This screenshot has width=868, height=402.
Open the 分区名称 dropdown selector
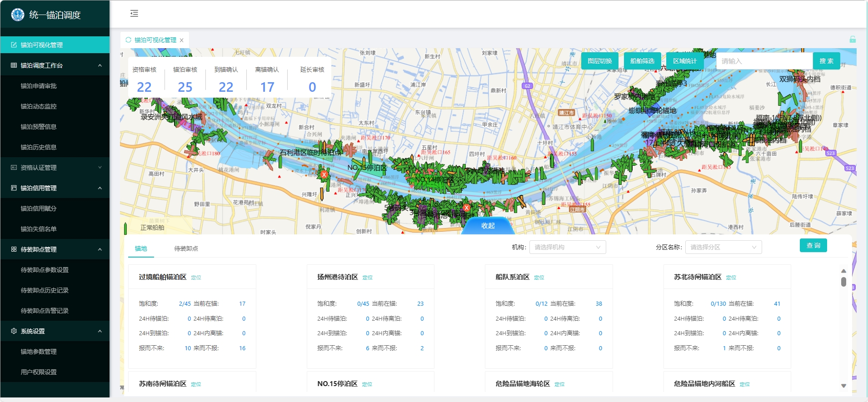(723, 247)
